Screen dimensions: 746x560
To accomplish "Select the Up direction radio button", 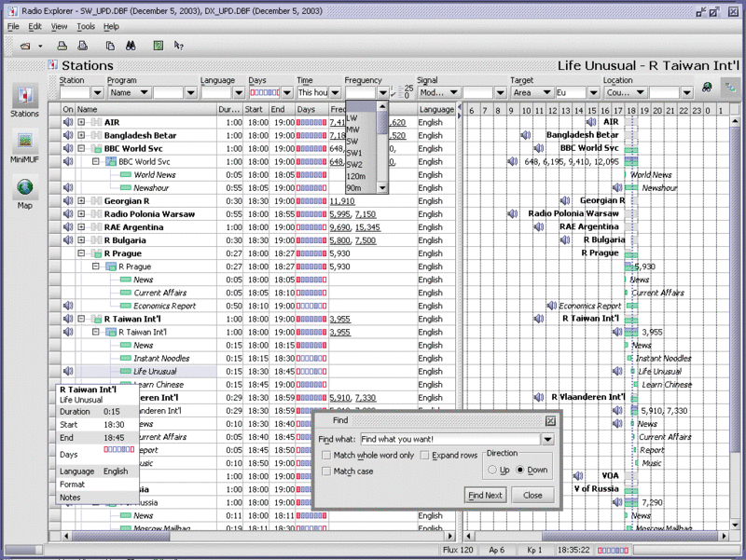I will [492, 470].
